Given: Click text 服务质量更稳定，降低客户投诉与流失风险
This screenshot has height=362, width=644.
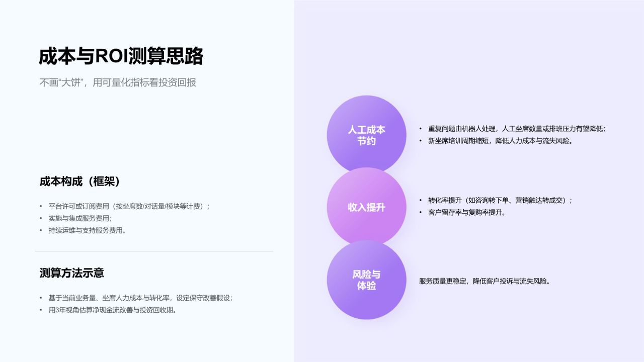Looking at the screenshot, I should pyautogui.click(x=485, y=281).
